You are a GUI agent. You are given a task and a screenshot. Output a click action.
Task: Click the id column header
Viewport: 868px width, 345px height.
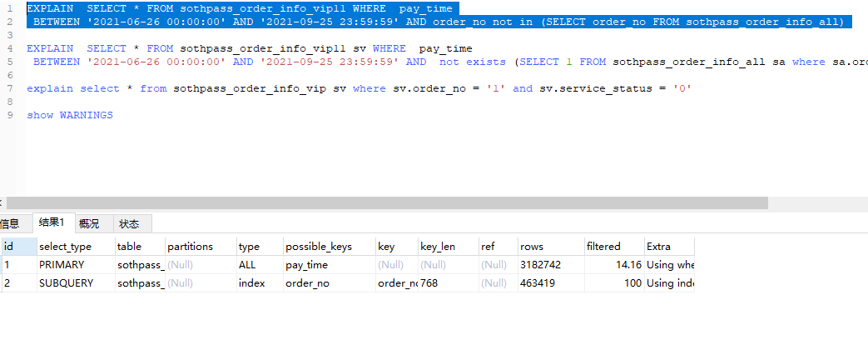[19, 247]
